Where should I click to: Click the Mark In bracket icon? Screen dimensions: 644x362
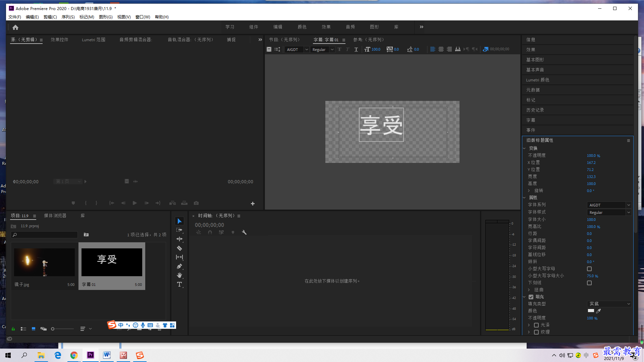pyautogui.click(x=86, y=203)
